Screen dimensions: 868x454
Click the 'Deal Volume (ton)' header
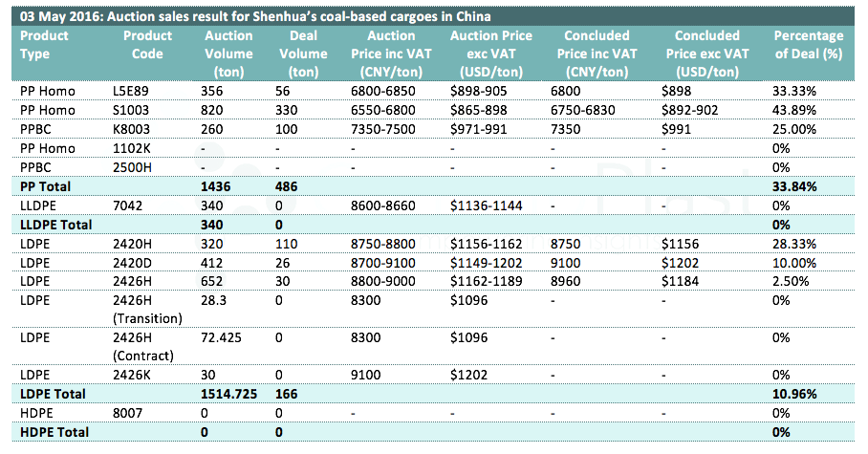click(303, 54)
